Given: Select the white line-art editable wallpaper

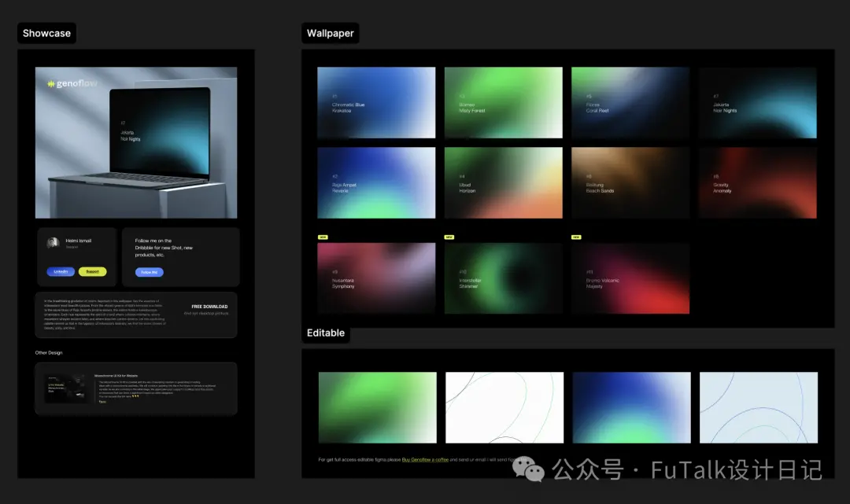Looking at the screenshot, I should pyautogui.click(x=504, y=407).
